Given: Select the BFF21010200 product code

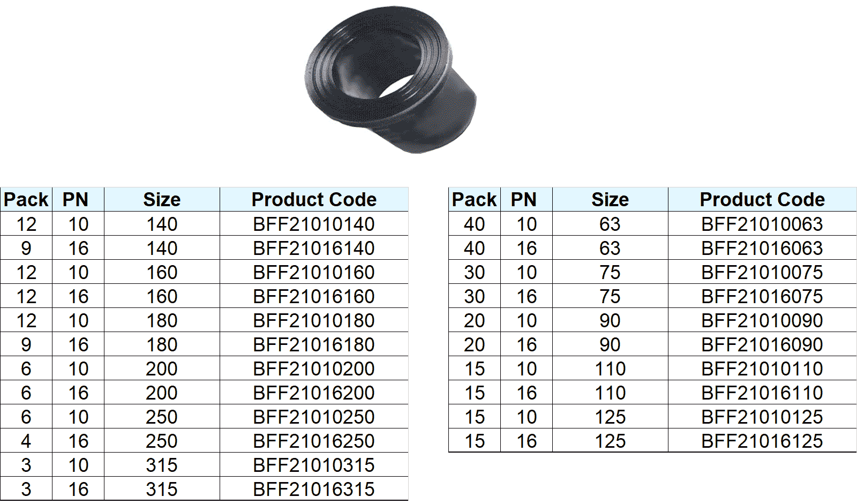Looking at the screenshot, I should 314,368.
